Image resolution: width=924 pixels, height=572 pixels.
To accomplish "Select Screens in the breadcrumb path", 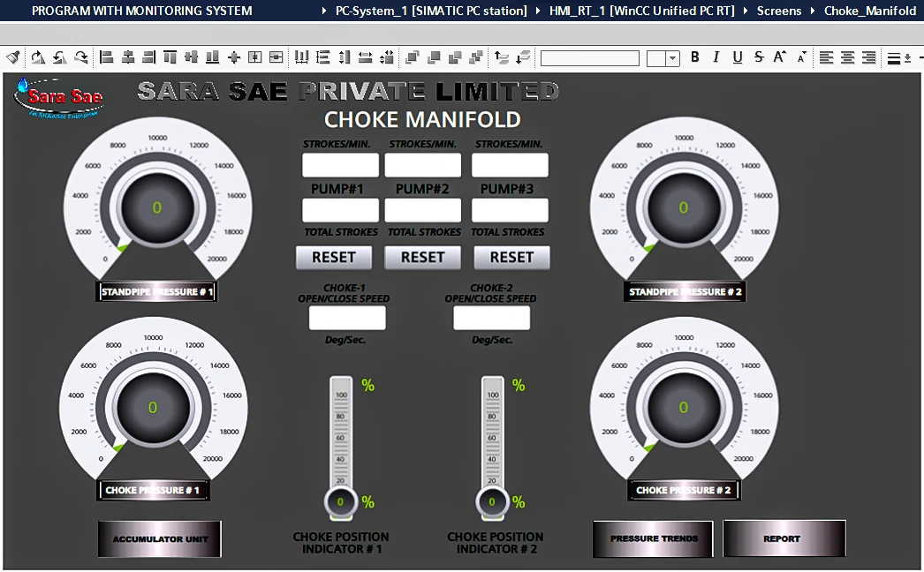I will tap(778, 11).
